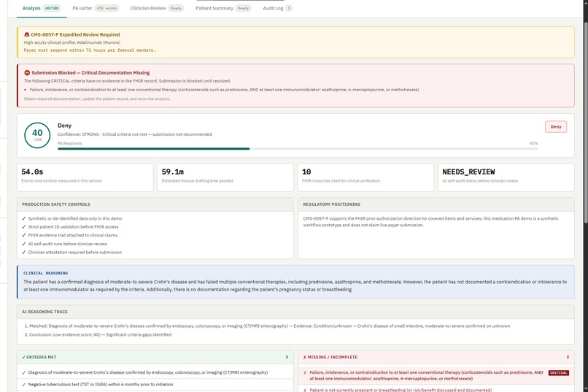Click the Patient is not currently pregnant criterion

coord(401,390)
